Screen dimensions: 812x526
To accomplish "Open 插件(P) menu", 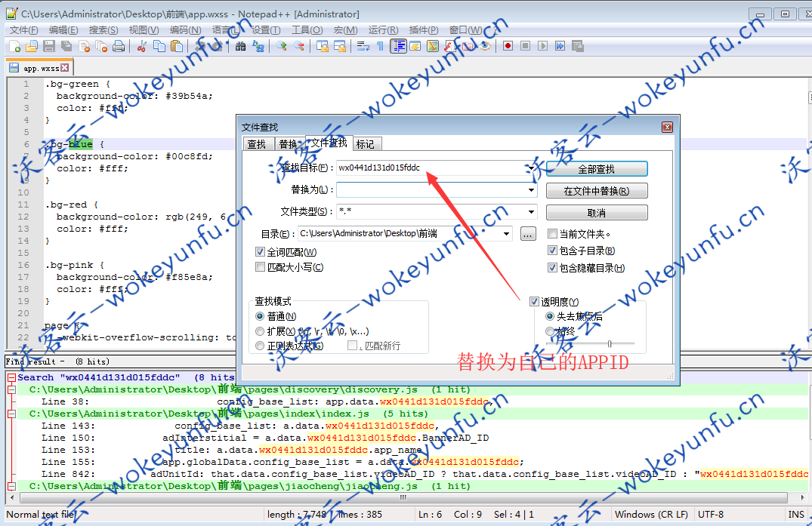I will pyautogui.click(x=424, y=30).
